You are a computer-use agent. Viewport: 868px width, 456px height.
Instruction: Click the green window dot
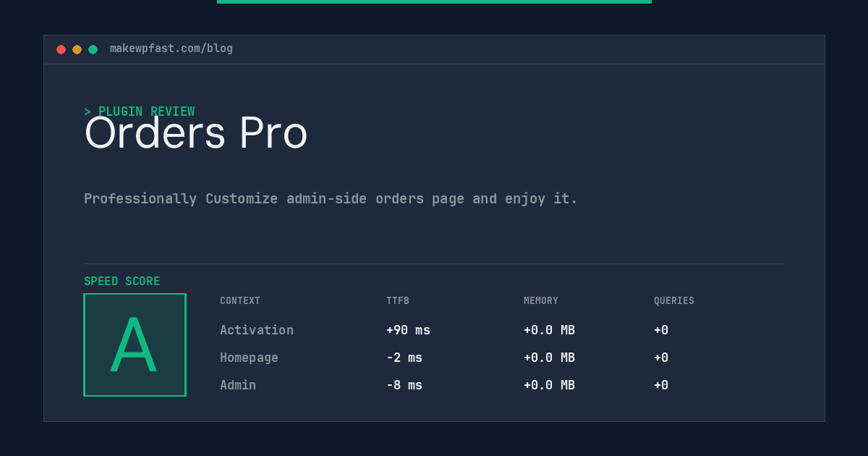click(x=93, y=49)
